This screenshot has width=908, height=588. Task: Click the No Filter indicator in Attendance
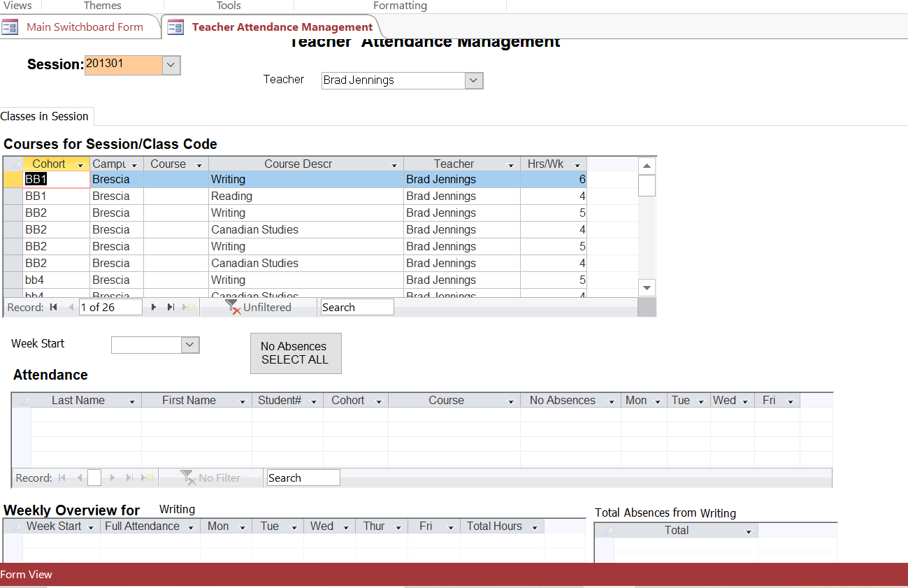[x=210, y=478]
